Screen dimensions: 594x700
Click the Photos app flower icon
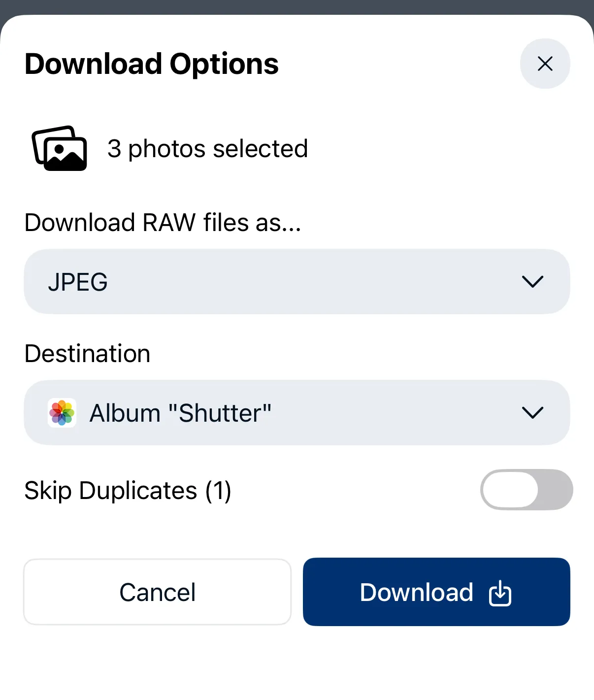coord(62,412)
